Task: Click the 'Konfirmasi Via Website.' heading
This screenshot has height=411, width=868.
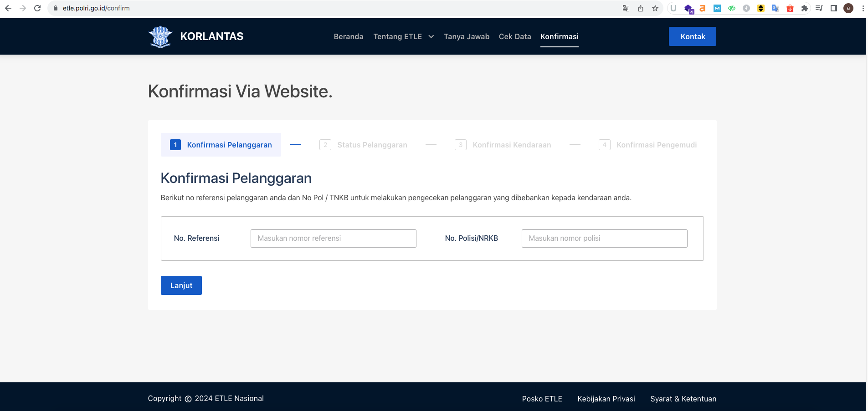Action: point(240,91)
